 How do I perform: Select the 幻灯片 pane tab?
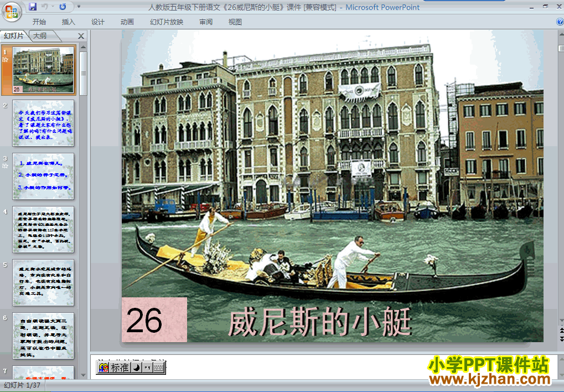tap(14, 35)
